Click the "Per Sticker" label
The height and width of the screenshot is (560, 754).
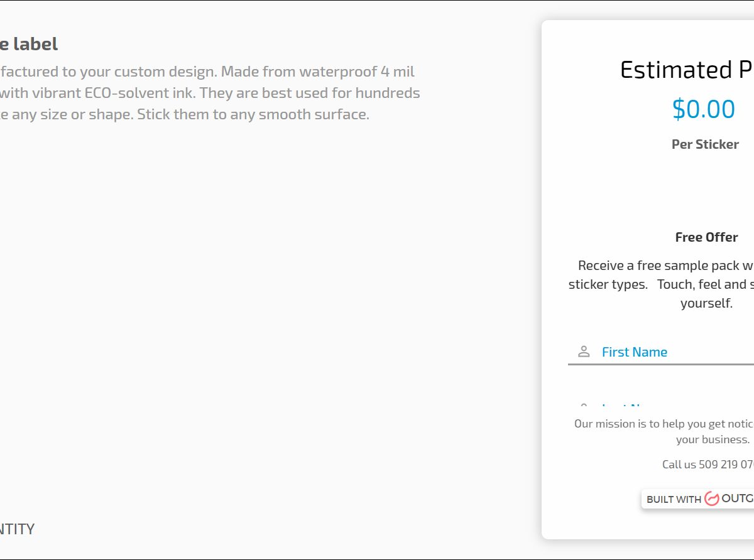click(705, 144)
